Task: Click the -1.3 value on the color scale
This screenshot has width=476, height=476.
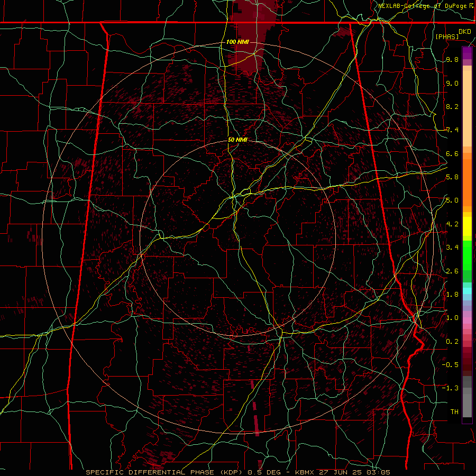Action: click(450, 388)
